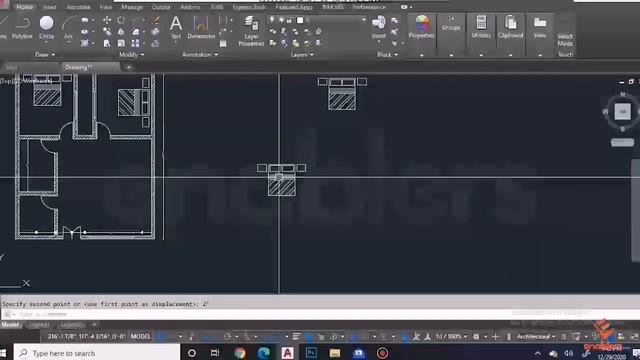Open the Circle tool dropdown arrow

[46, 42]
